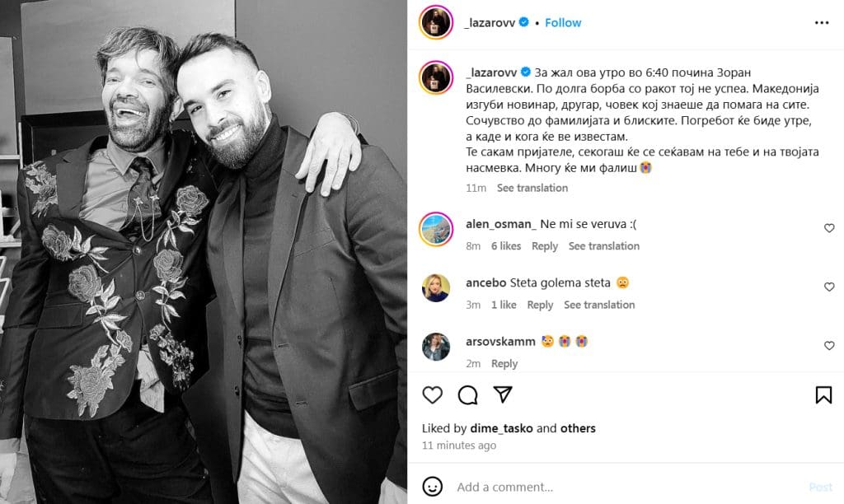Like alen_osman_ comment heart
Viewport: 844px width, 504px height.
pyautogui.click(x=829, y=228)
